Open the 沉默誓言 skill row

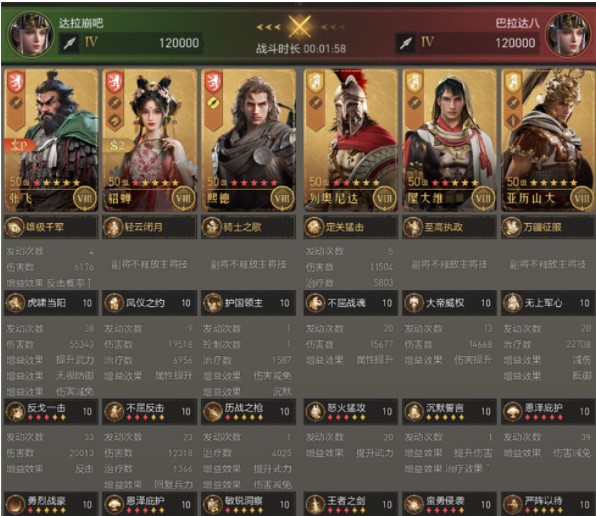pyautogui.click(x=449, y=412)
